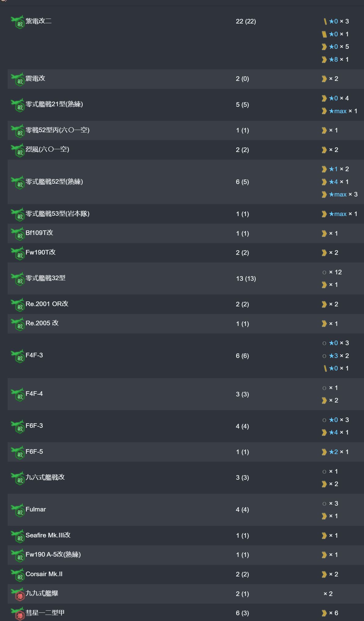Screen dimensions: 364x621
Task: Click the fighter icon beside Corsair Mk.II
Action: coord(18,575)
